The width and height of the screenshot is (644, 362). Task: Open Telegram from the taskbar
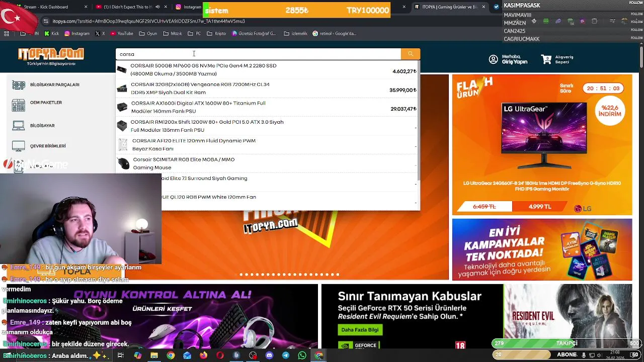click(286, 355)
